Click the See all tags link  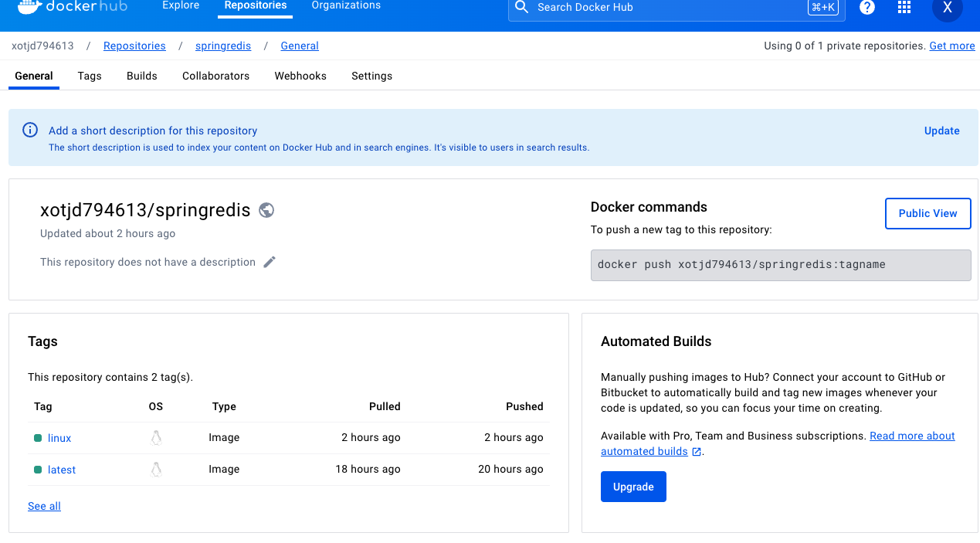pos(44,506)
